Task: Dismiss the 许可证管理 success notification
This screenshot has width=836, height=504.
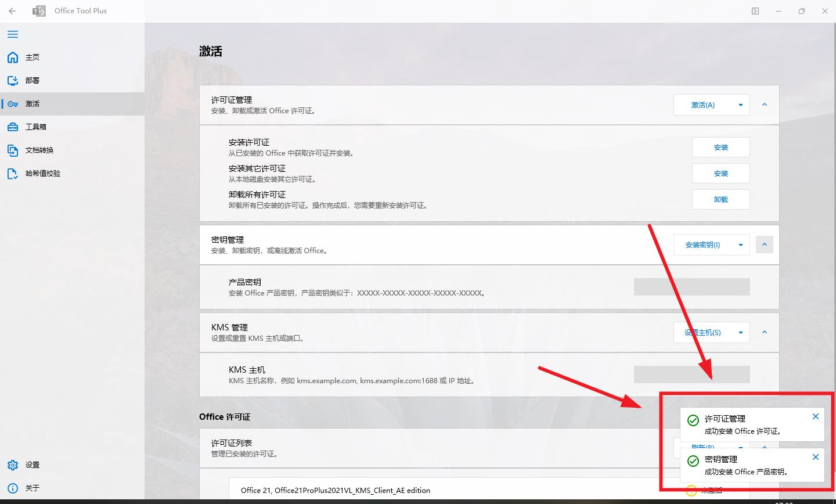Action: pyautogui.click(x=815, y=416)
